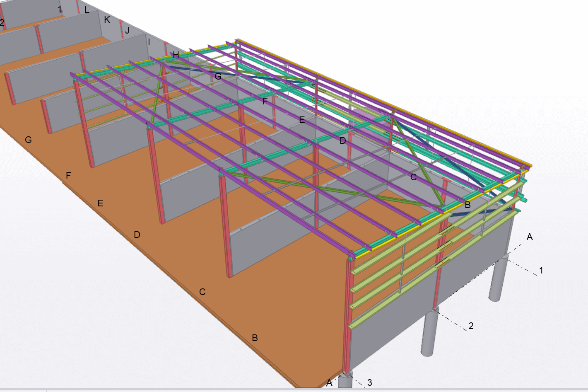Pick grid label D along orange slab edge
Viewport: 588px width, 392px height.
137,235
